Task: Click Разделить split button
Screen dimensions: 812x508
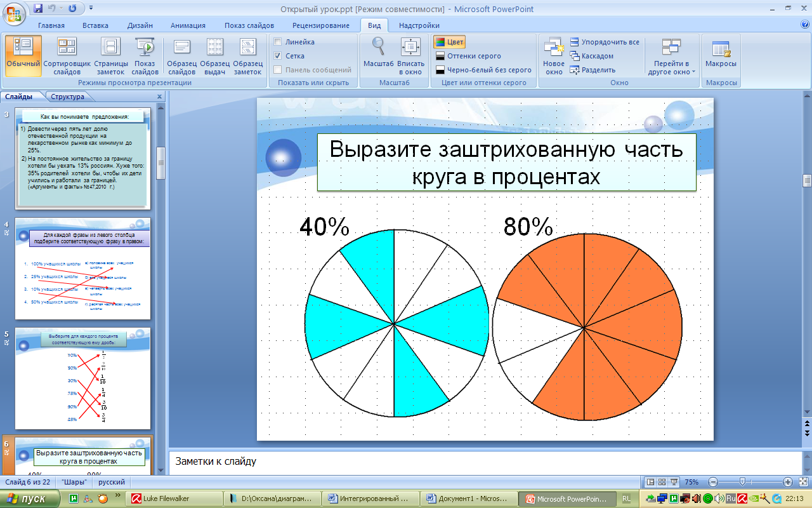Action: pos(593,70)
